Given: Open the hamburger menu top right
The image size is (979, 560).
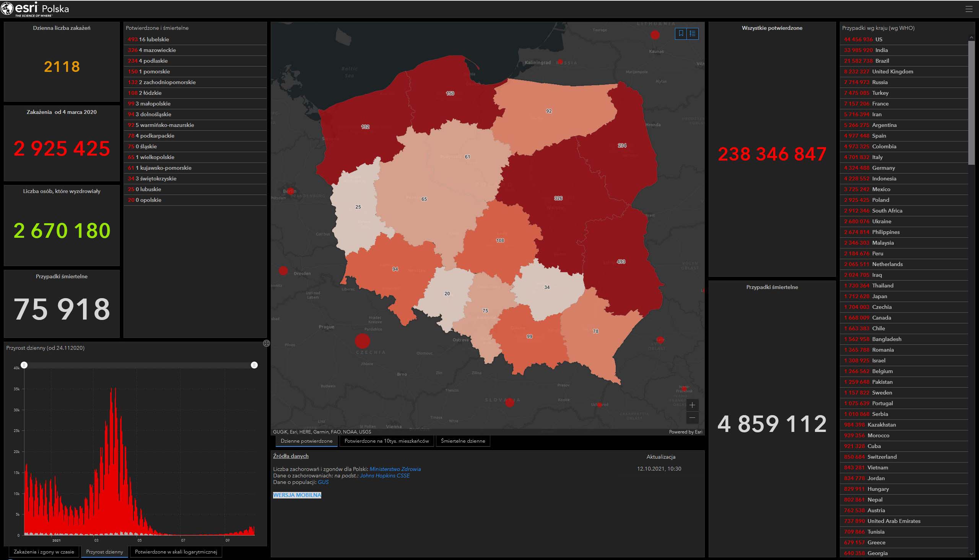Looking at the screenshot, I should [969, 9].
